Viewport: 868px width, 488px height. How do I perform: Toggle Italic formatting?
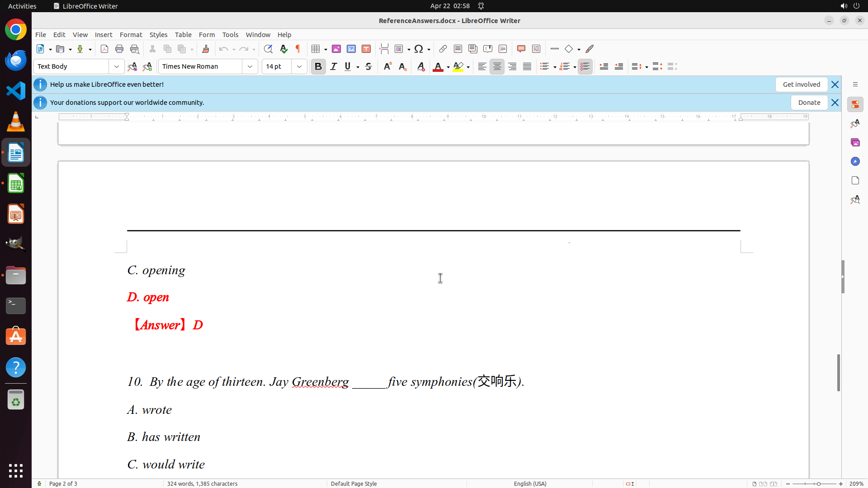pyautogui.click(x=334, y=66)
